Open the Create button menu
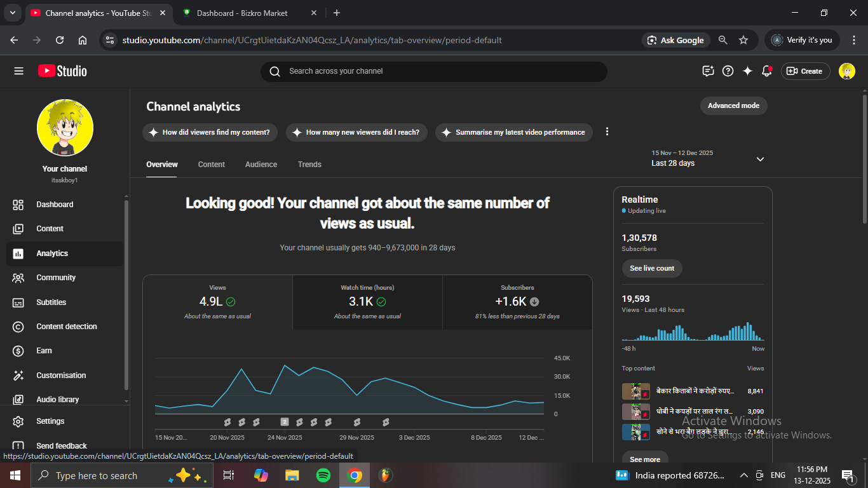This screenshot has width=868, height=488. (804, 71)
